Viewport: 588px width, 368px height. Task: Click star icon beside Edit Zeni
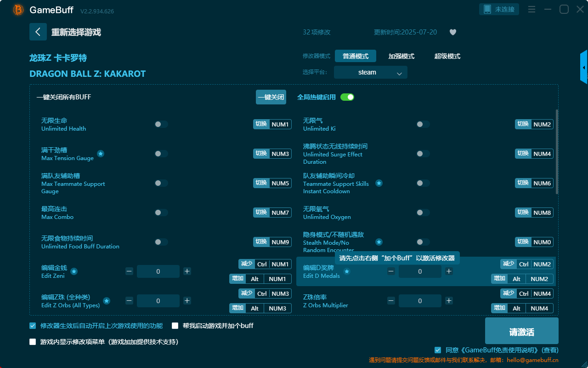[x=74, y=271]
